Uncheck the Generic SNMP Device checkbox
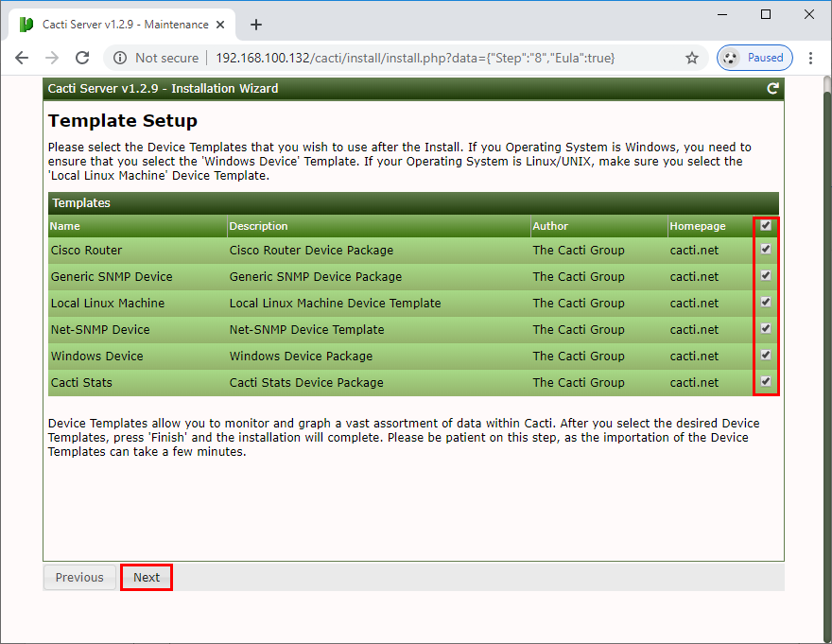Screen dimensions: 832x644 [x=766, y=275]
